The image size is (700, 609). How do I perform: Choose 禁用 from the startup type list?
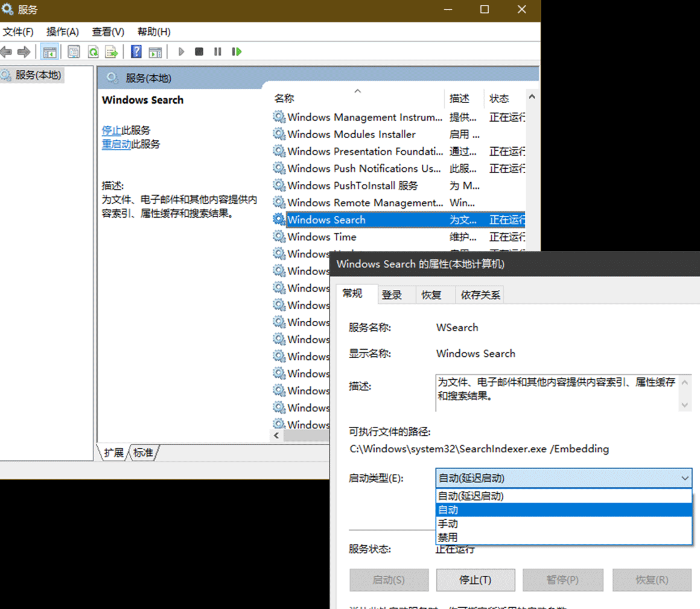click(564, 537)
